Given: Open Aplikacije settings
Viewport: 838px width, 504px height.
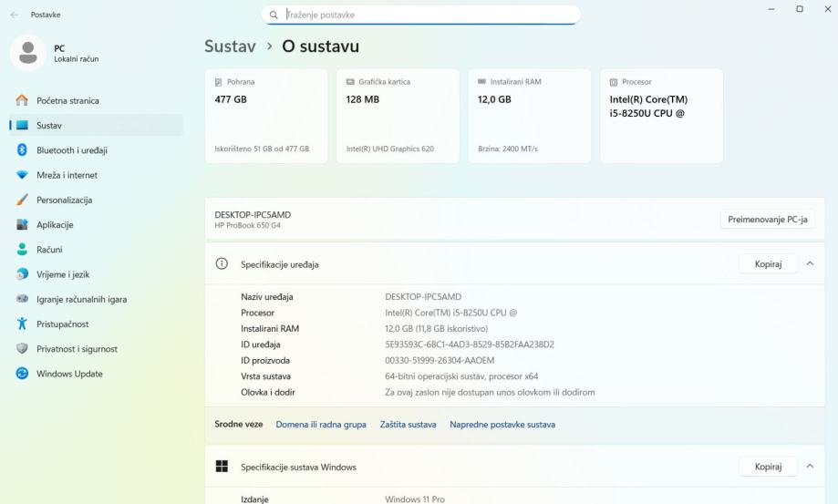Looking at the screenshot, I should (96, 225).
